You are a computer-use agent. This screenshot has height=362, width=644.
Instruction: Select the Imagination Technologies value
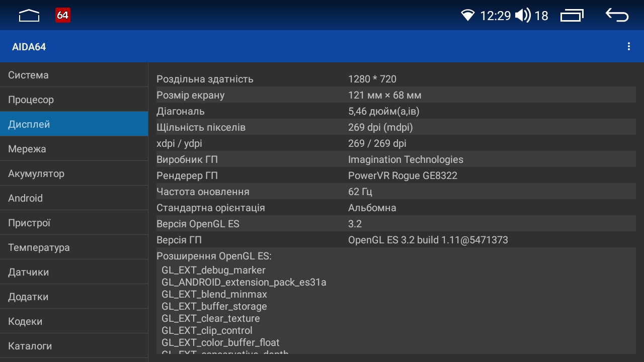pos(406,159)
